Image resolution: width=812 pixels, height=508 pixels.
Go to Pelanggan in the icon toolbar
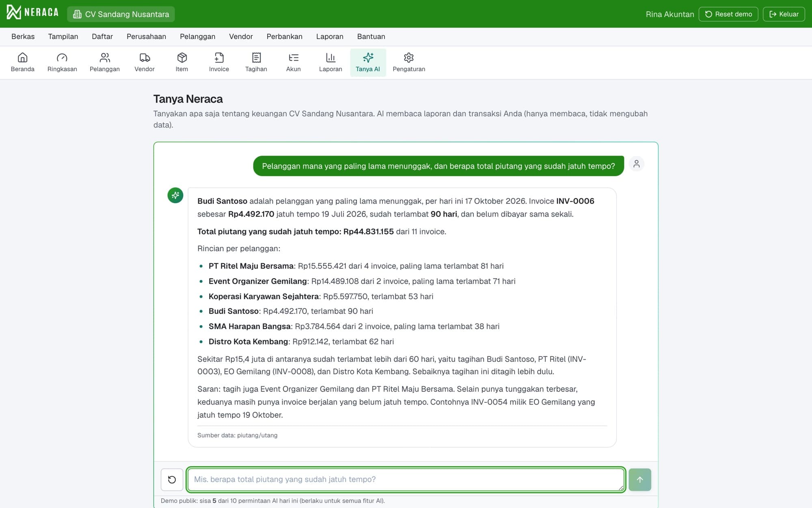point(105,63)
